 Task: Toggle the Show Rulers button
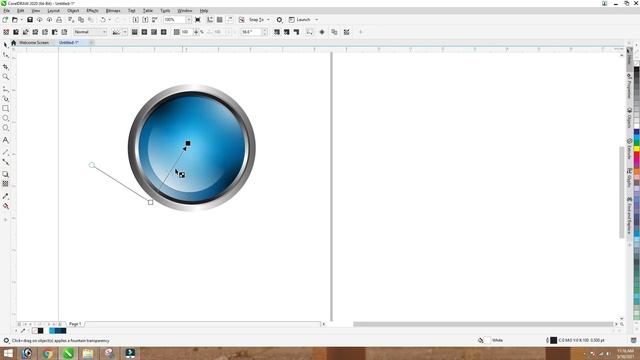click(x=210, y=20)
